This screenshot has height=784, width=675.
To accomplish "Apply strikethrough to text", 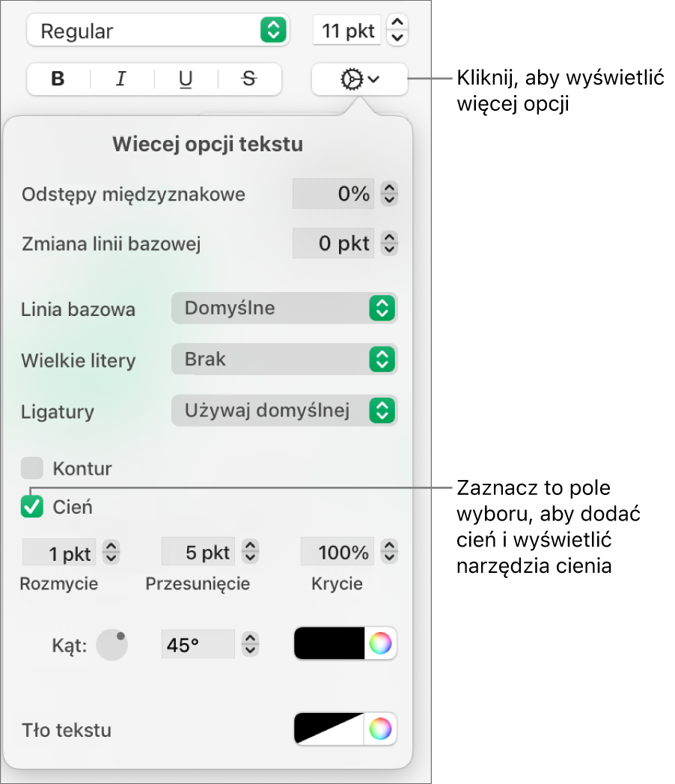I will click(x=249, y=79).
